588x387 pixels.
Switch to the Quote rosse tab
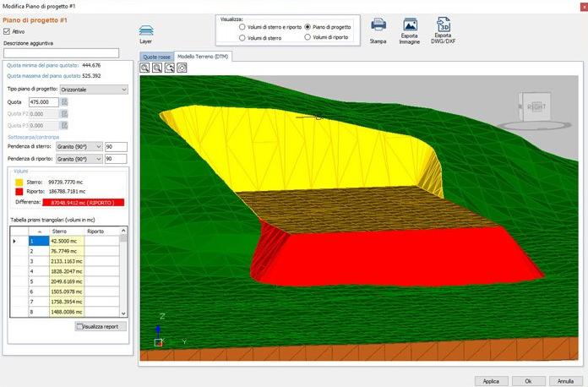click(x=156, y=56)
